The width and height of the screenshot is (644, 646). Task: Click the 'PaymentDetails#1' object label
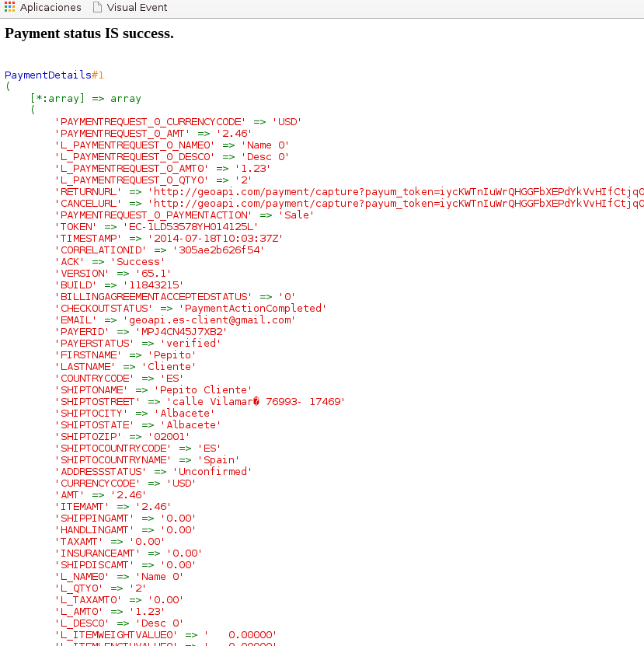pyautogui.click(x=54, y=75)
